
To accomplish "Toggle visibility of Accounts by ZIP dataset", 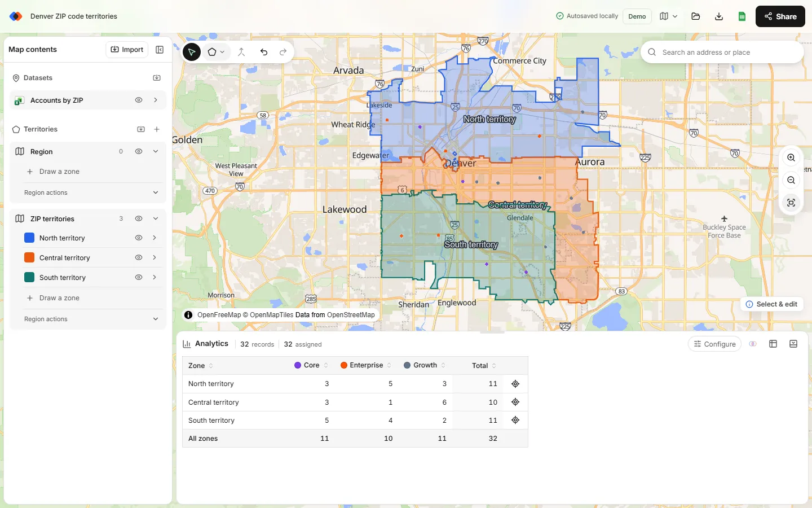I will point(139,100).
